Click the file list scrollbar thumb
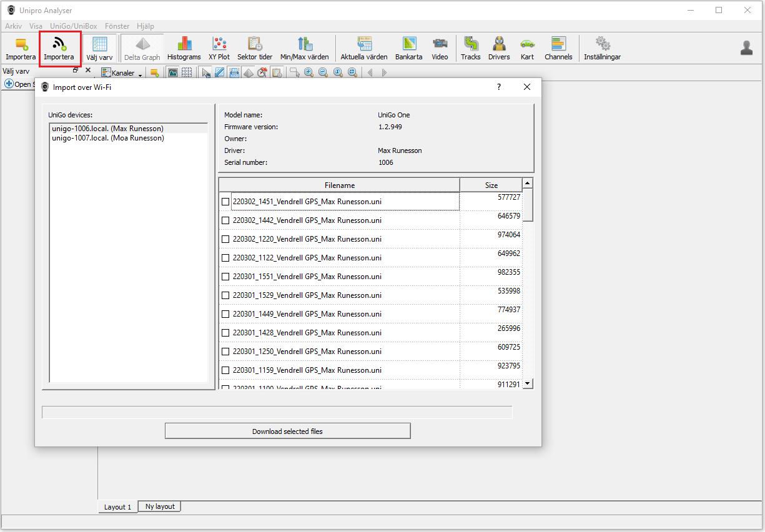The image size is (765, 532). point(528,204)
